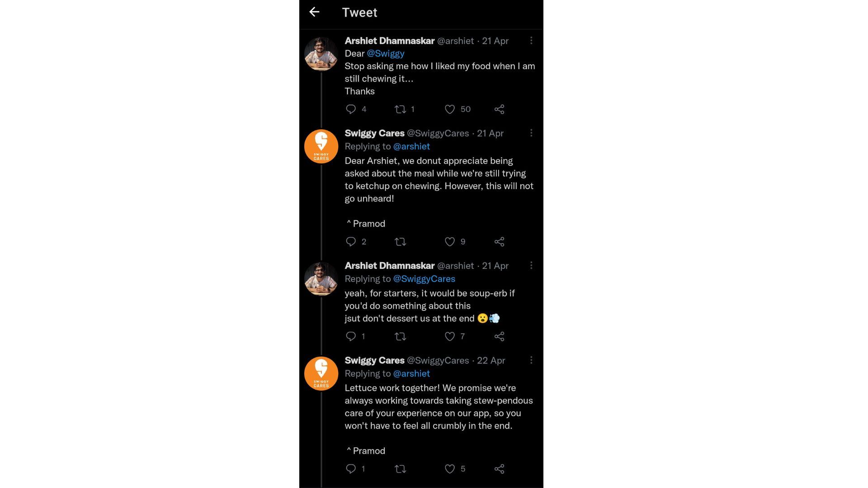Like Swiggy Cares' donut reply
This screenshot has width=868, height=488.
click(x=450, y=242)
